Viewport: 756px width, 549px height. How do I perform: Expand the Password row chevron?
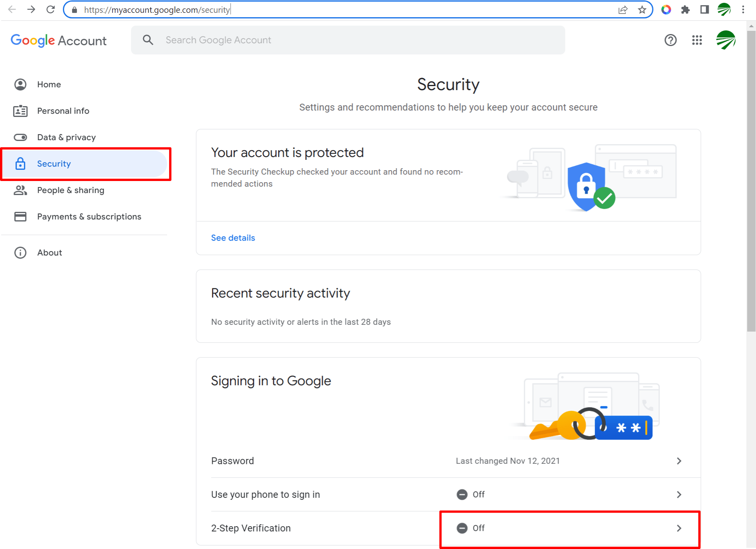point(679,461)
